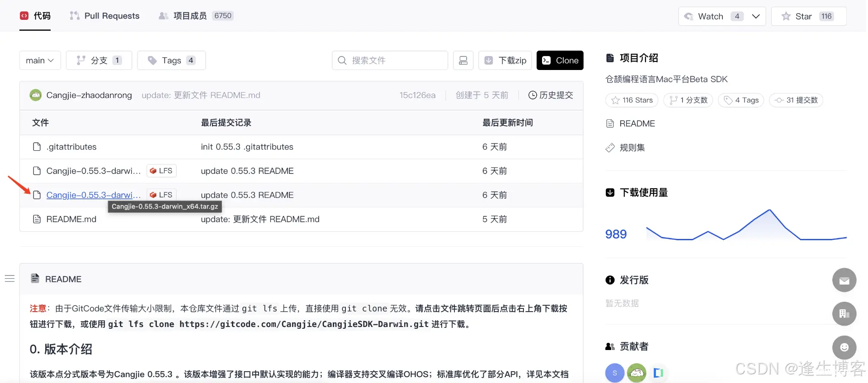Screen dimensions: 868x383
Task: Open the purple S contributor avatar
Action: [x=615, y=373]
